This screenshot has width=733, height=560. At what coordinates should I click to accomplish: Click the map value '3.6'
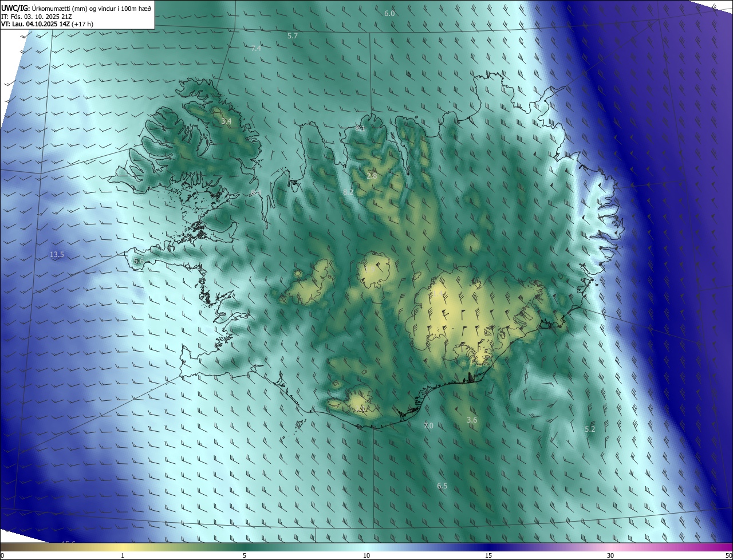471,420
